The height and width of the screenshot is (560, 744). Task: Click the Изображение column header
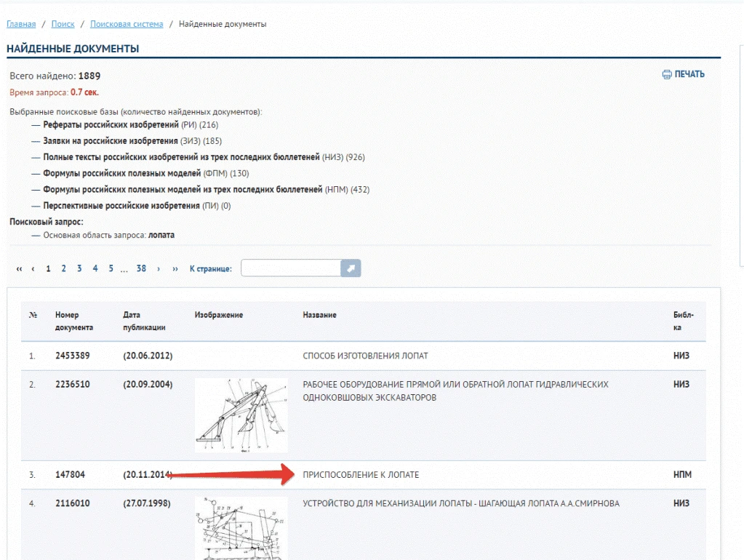tap(219, 315)
